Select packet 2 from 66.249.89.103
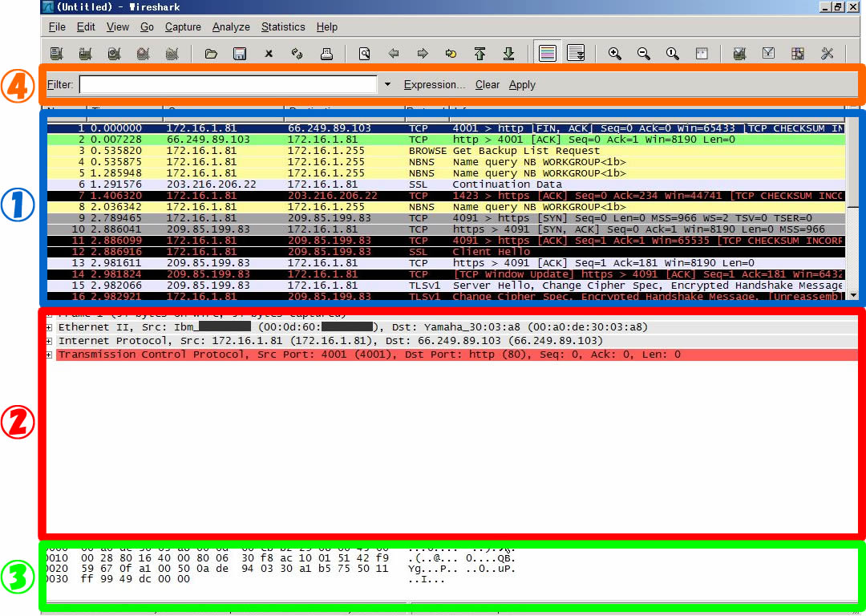This screenshot has height=616, width=866. tap(446, 140)
